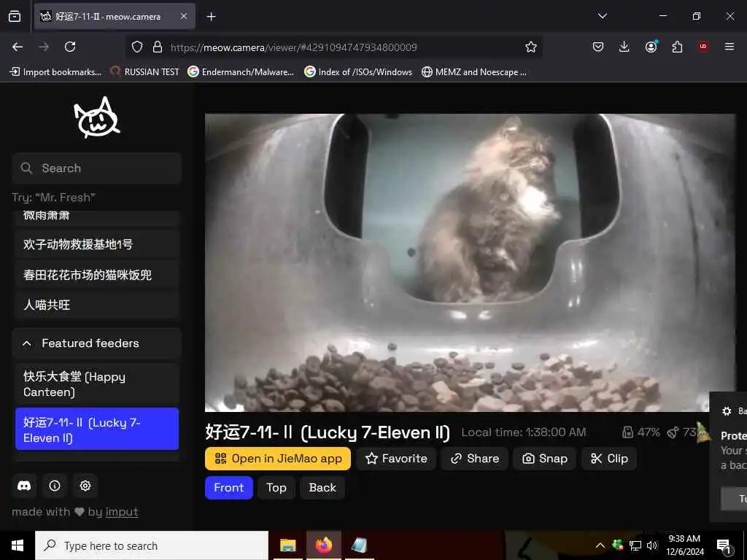The height and width of the screenshot is (560, 747).
Task: Focus the feeder Search input field
Action: coord(97,168)
